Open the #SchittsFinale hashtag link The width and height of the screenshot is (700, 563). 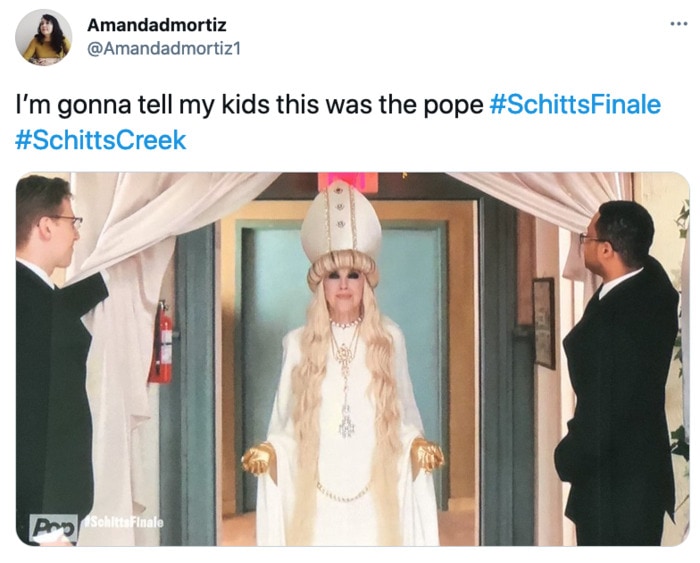tap(575, 104)
